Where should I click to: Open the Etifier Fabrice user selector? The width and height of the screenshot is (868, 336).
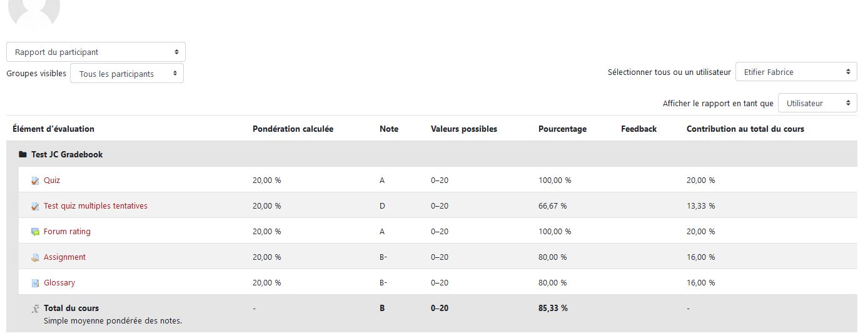796,72
